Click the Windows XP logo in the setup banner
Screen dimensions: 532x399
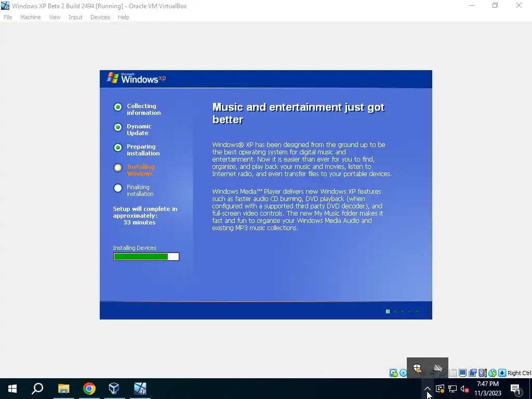point(136,78)
